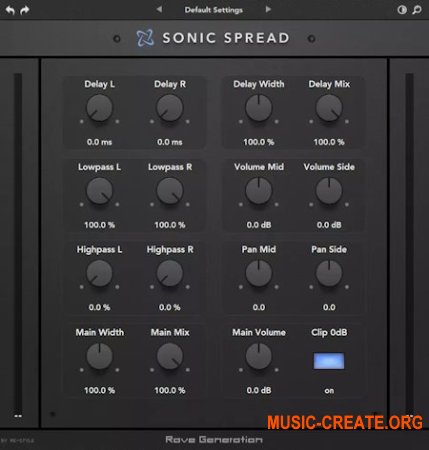Click the right output level meter
This screenshot has width=429, height=450.
coord(409,245)
